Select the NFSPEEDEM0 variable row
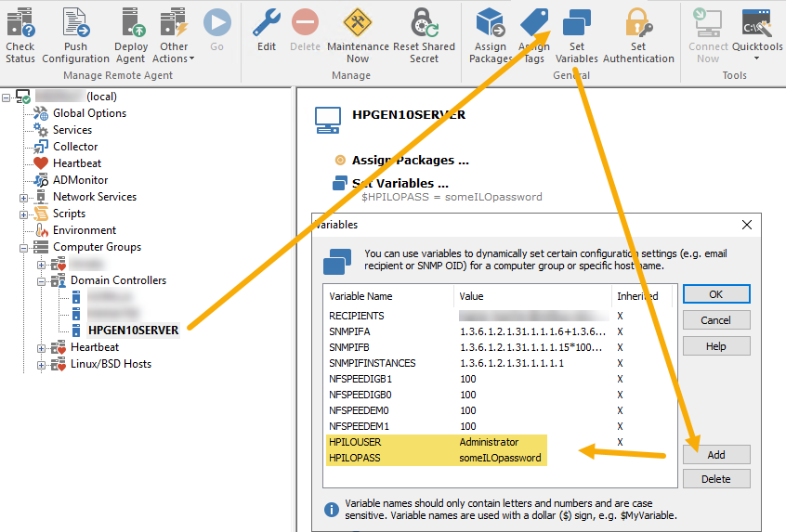 [499, 410]
